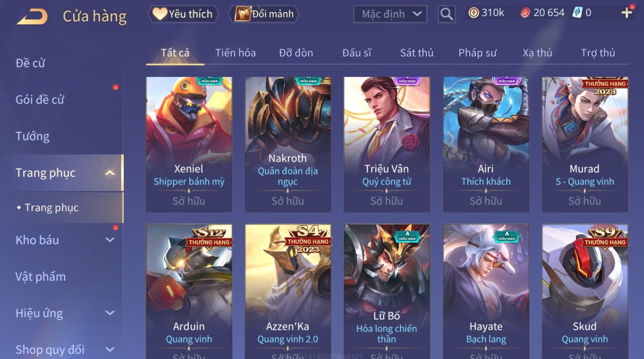The image size is (644, 359).
Task: Open the Mặc định sort dropdown
Action: pos(390,14)
